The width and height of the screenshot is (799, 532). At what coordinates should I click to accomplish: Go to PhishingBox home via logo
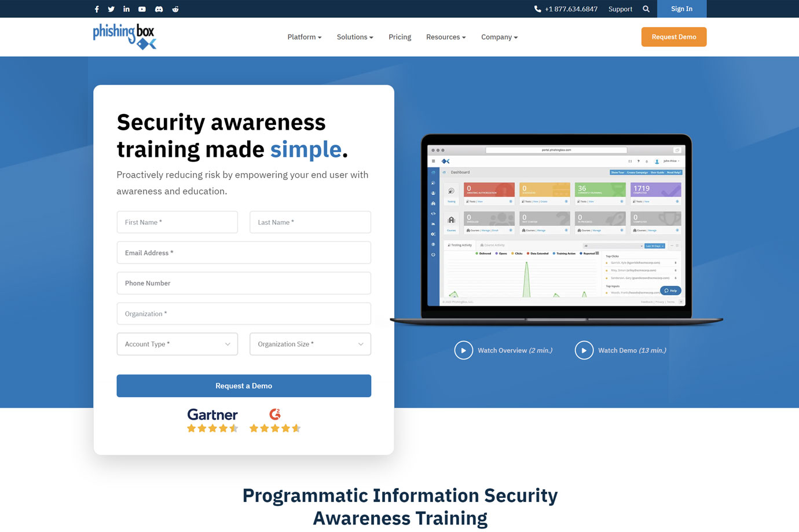124,36
